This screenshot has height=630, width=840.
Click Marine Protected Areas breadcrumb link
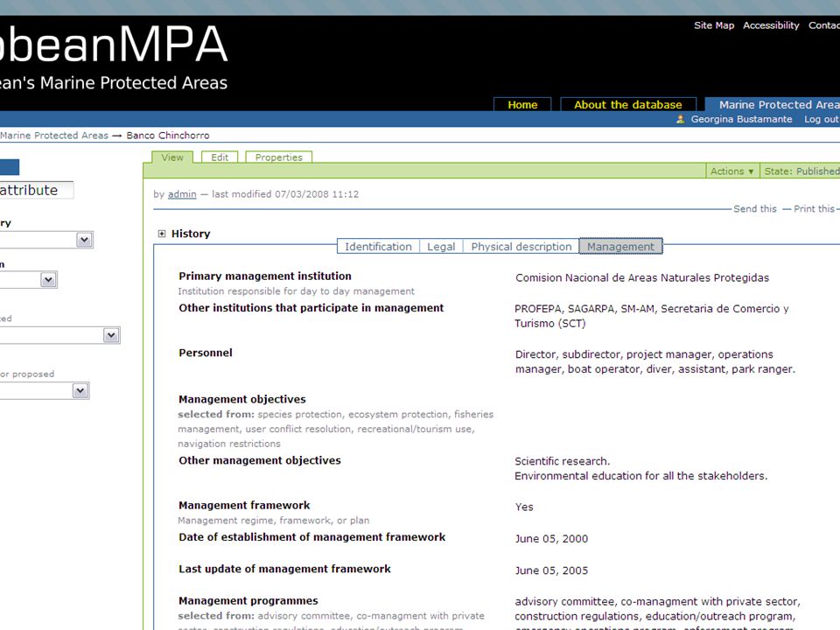pyautogui.click(x=54, y=136)
